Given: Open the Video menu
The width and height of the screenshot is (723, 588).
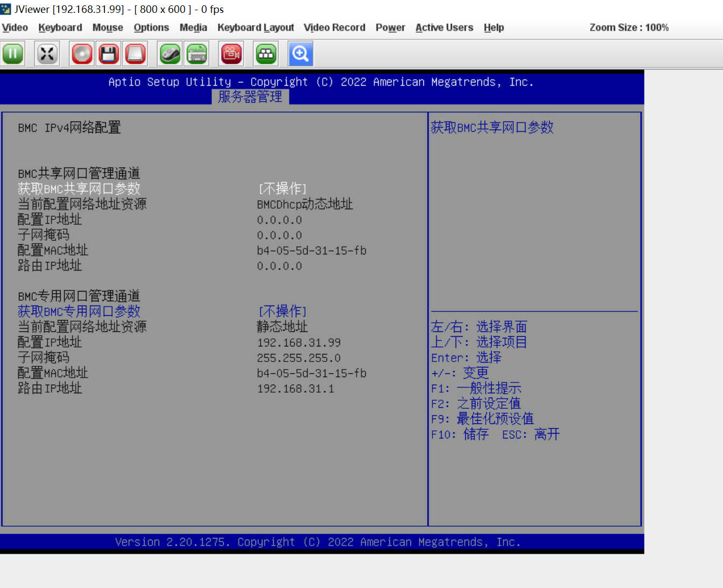Looking at the screenshot, I should click(15, 27).
